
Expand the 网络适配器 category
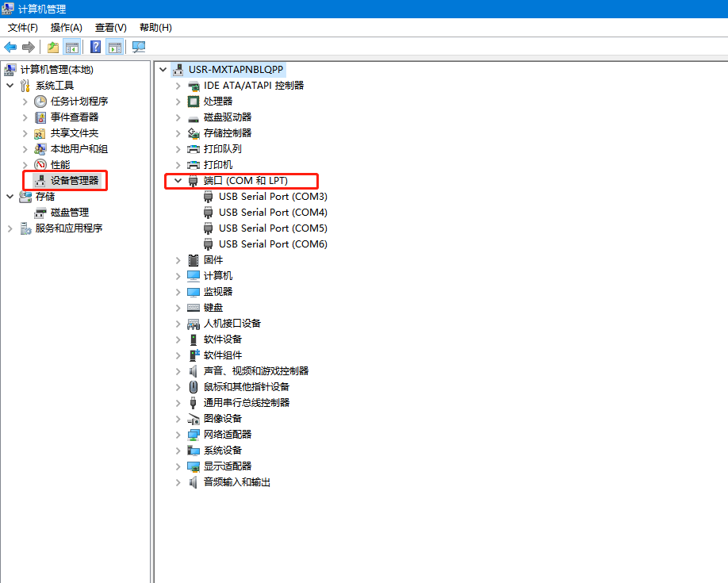[x=178, y=435]
